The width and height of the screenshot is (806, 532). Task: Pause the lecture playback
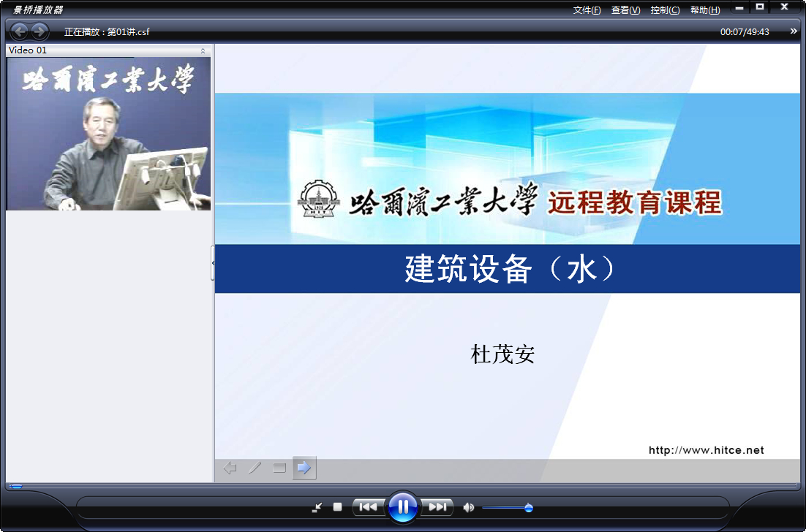pos(402,507)
